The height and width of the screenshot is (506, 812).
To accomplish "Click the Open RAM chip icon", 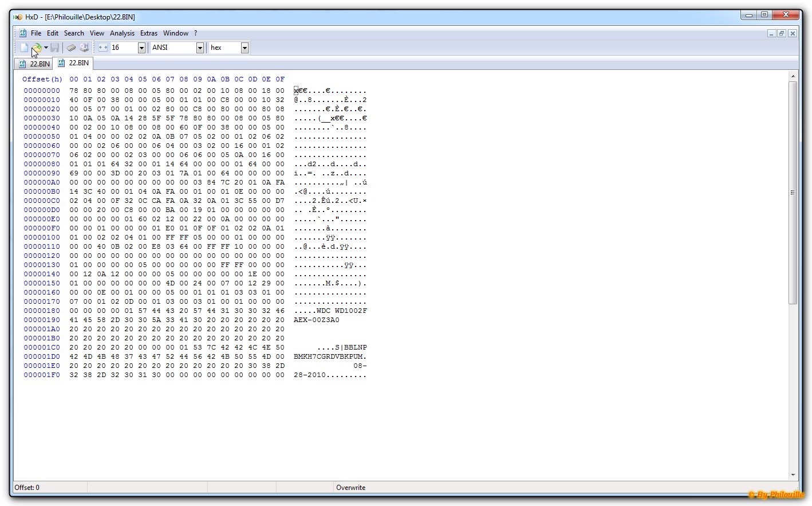I will coord(71,48).
